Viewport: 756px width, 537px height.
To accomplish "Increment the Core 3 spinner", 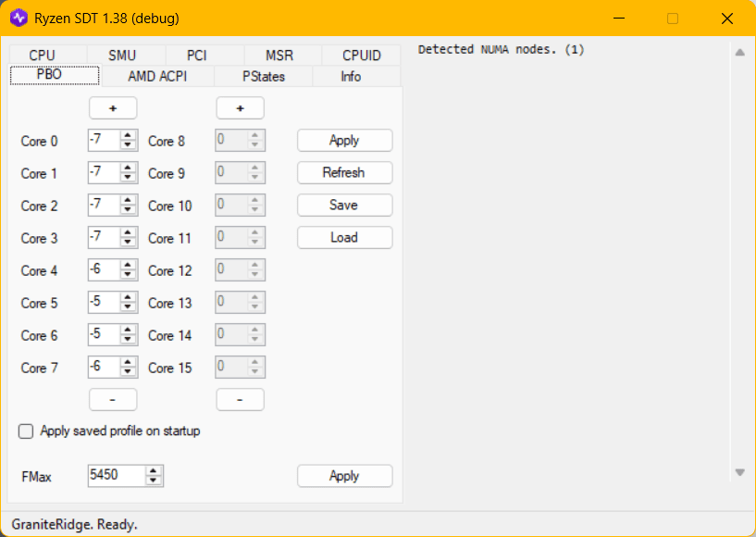I will point(128,232).
